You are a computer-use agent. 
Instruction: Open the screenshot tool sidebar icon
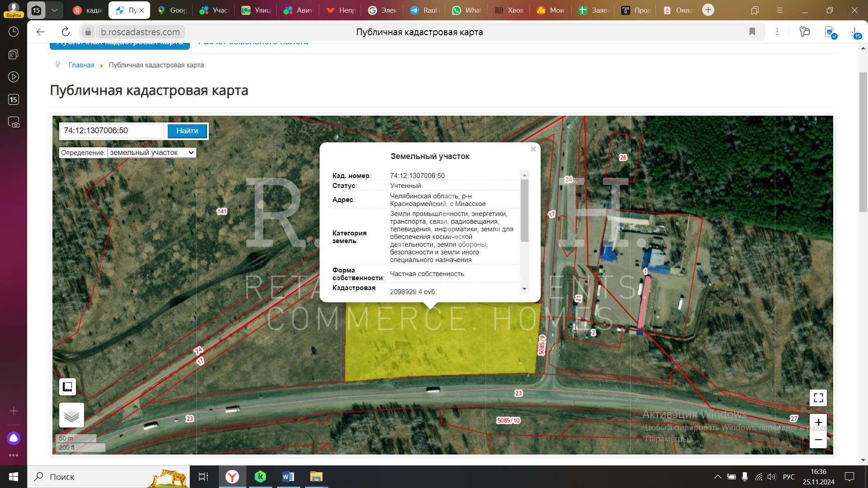point(14,122)
